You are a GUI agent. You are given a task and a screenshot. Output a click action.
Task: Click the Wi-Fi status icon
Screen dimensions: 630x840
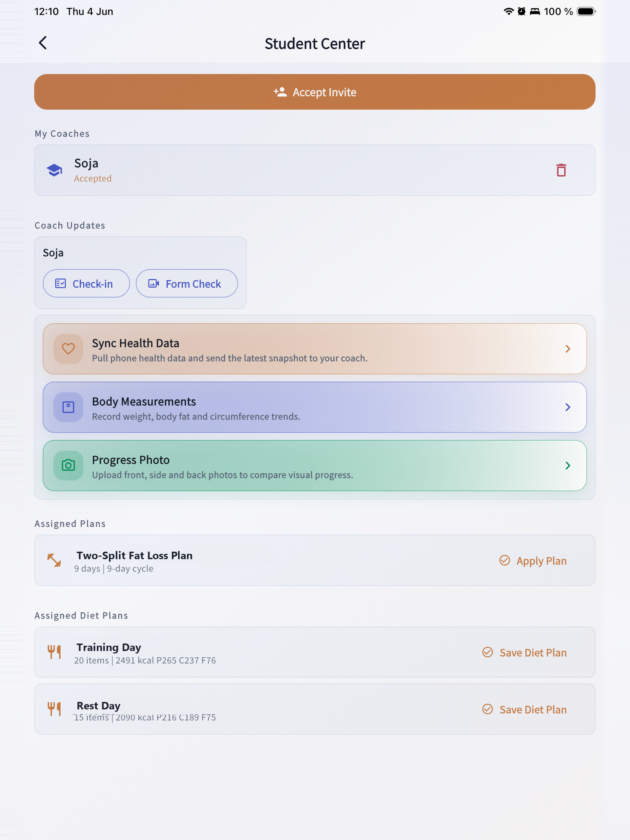pyautogui.click(x=508, y=11)
